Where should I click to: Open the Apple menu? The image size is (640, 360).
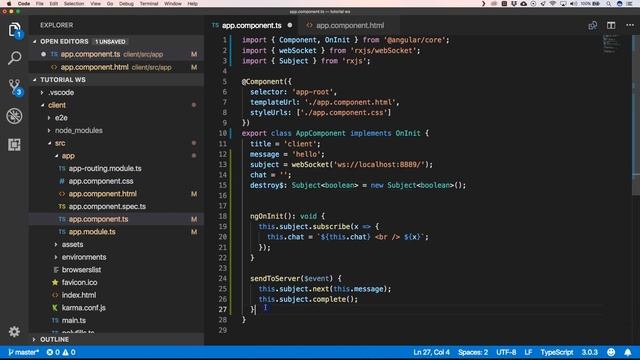pos(9,3)
